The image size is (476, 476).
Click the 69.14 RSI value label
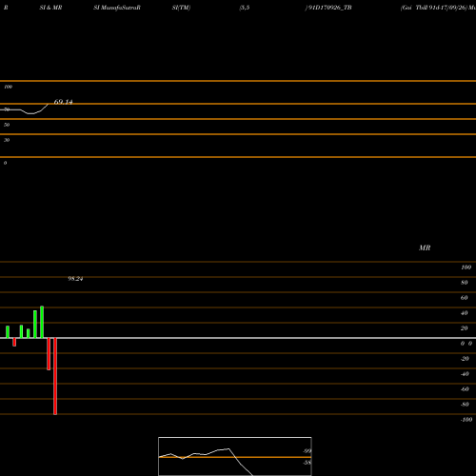click(64, 102)
